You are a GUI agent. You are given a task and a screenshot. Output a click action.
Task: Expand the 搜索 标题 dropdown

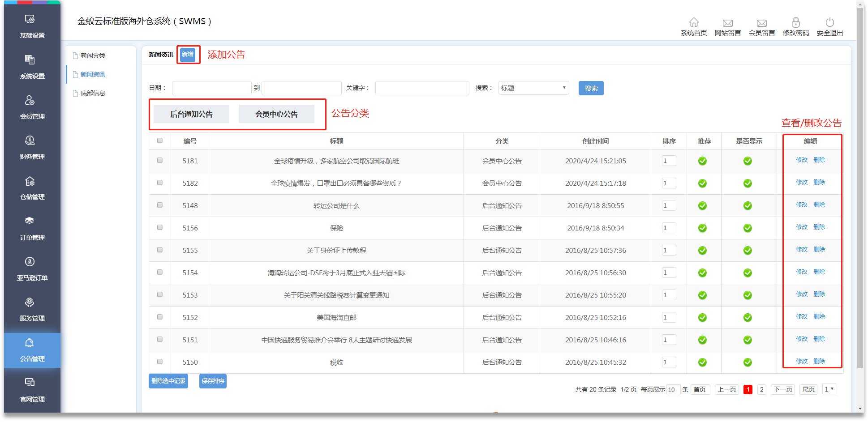533,88
